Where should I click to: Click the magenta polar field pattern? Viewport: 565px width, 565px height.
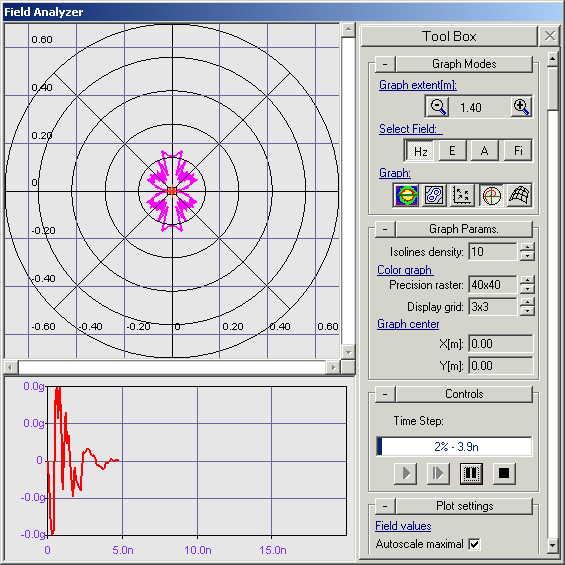tap(172, 191)
